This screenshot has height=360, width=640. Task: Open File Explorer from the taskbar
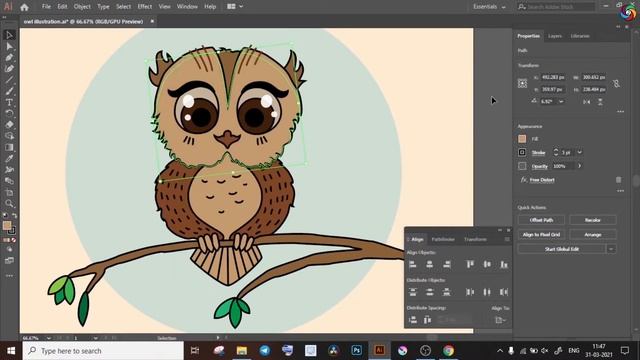click(x=242, y=350)
